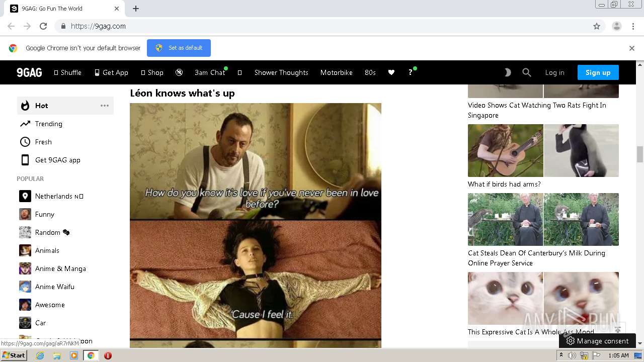Open the Hot section three-dot menu
This screenshot has width=644, height=362.
(105, 106)
